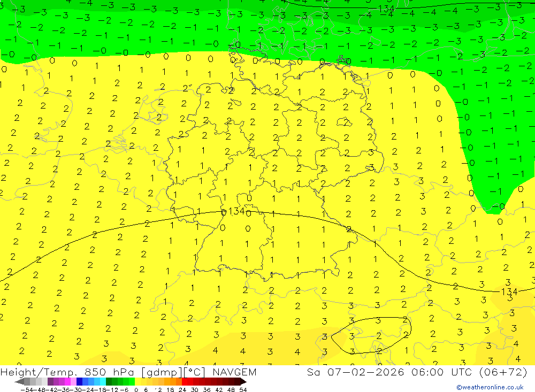
Task: Click the 'Sa 07-02-2026' date text
Action: click(x=356, y=372)
